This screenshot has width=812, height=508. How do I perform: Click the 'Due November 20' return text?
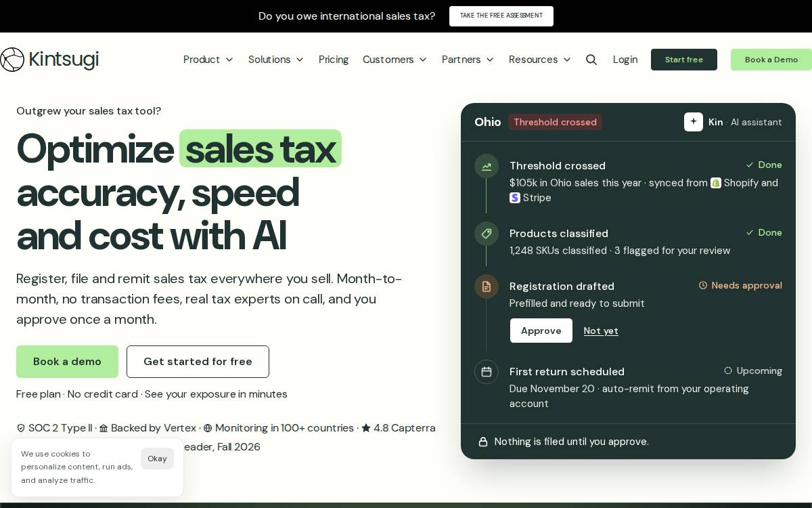552,389
